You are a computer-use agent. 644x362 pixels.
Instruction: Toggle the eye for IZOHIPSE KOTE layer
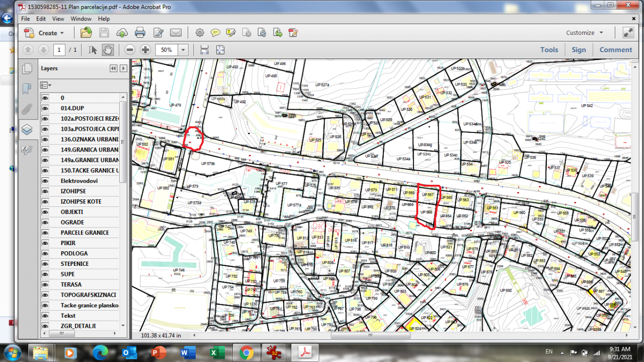(45, 201)
